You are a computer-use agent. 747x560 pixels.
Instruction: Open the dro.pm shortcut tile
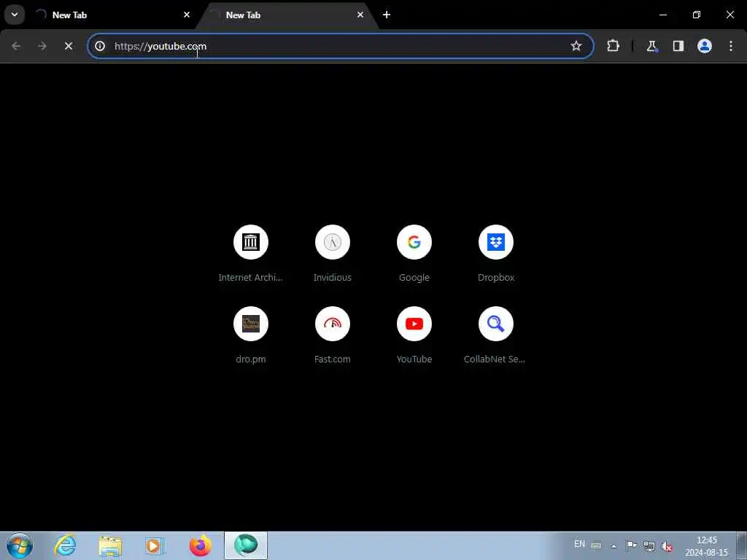point(251,335)
